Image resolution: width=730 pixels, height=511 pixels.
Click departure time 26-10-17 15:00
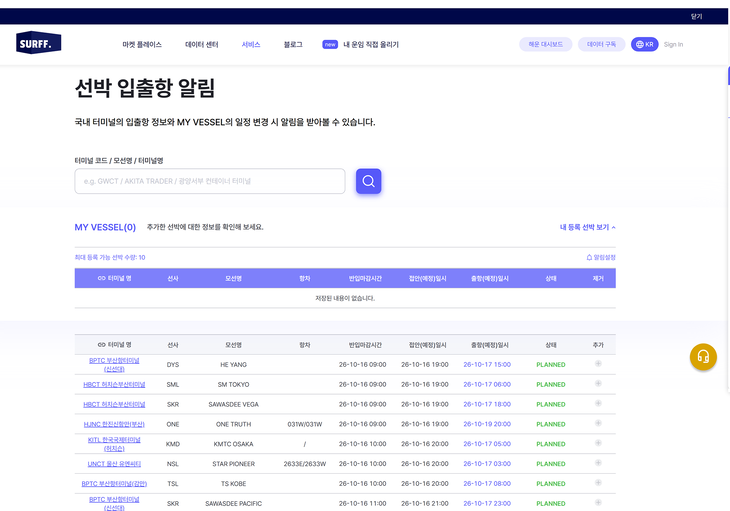pos(487,364)
